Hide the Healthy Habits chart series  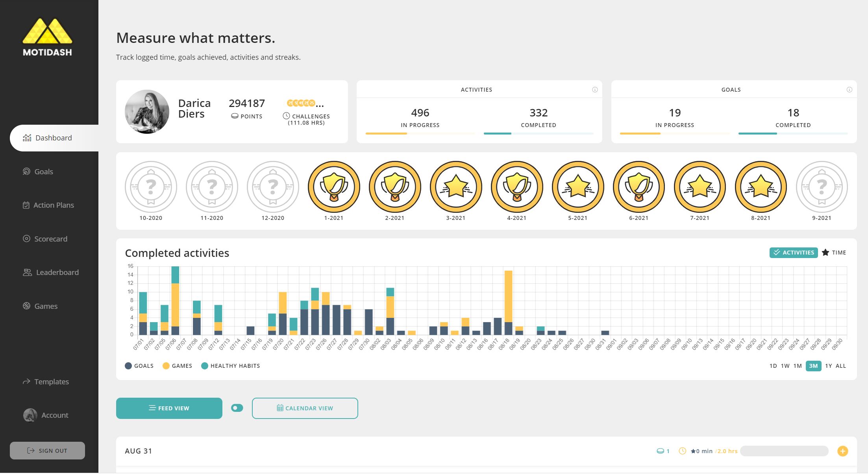230,366
